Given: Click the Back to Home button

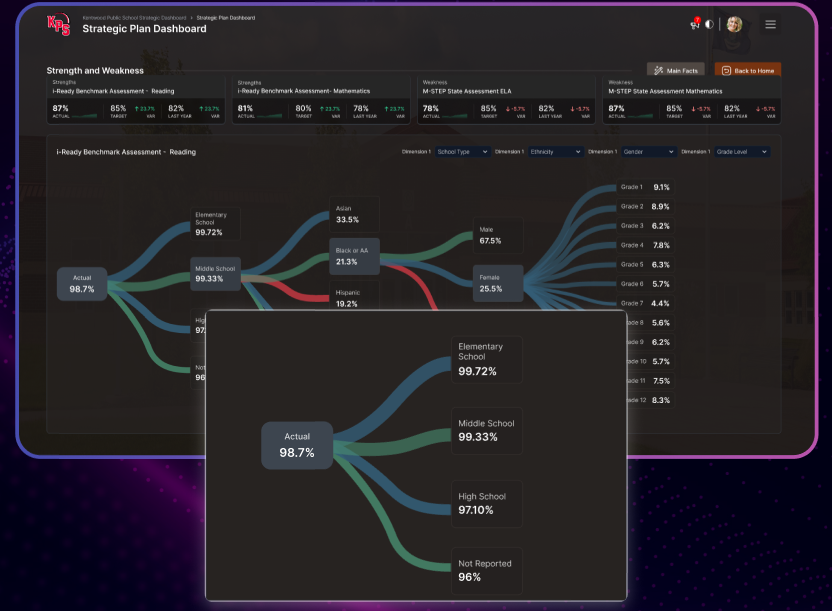Looking at the screenshot, I should coord(748,71).
